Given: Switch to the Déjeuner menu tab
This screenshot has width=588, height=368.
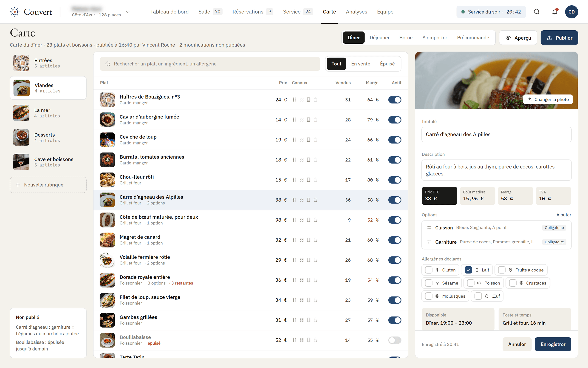Looking at the screenshot, I should [x=379, y=37].
